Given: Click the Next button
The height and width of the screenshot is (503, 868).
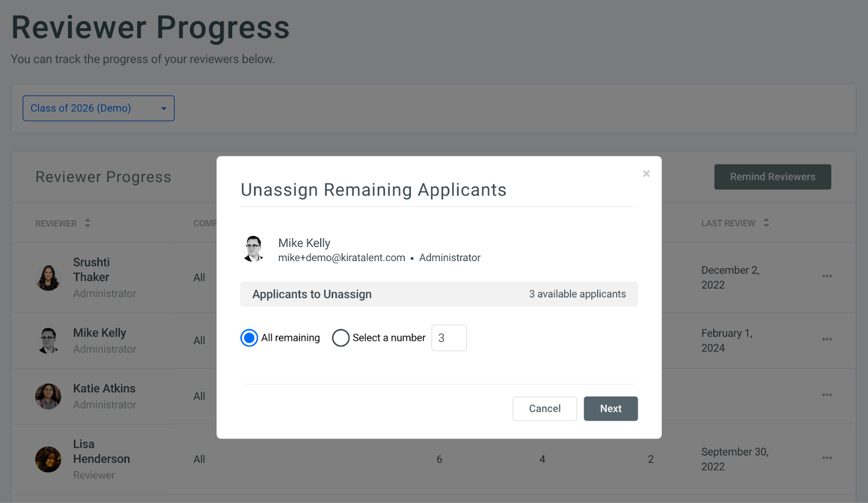Looking at the screenshot, I should pos(611,409).
